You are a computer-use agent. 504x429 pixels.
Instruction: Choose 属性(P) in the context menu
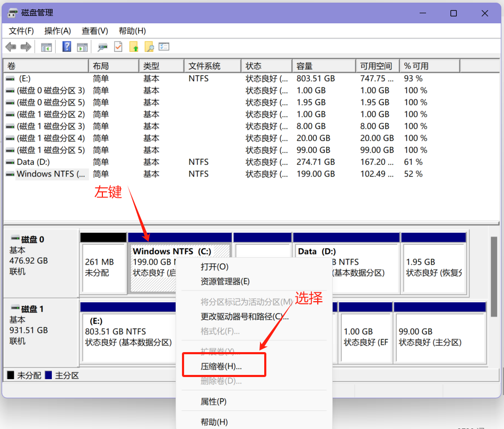coord(213,401)
